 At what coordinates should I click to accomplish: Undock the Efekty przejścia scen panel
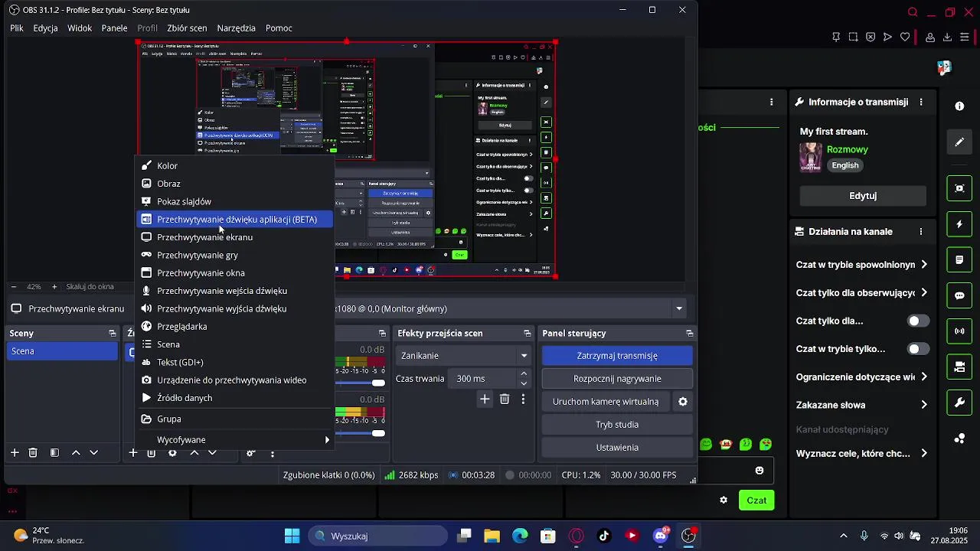[527, 334]
